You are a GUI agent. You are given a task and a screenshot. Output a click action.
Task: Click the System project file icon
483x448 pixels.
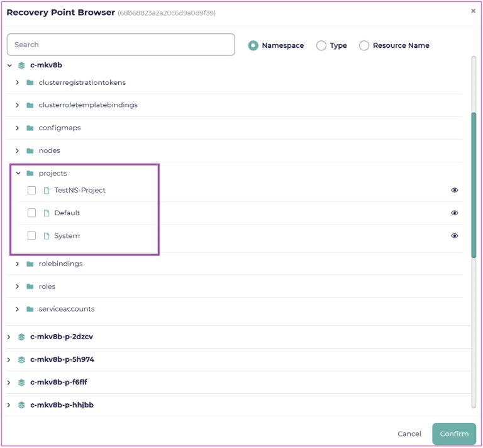[47, 236]
